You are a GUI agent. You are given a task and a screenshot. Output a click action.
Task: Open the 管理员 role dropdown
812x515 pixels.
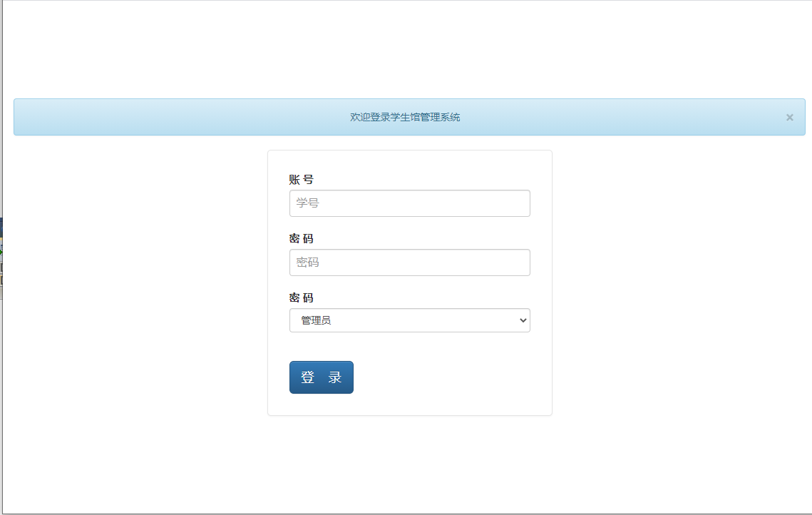pyautogui.click(x=410, y=320)
